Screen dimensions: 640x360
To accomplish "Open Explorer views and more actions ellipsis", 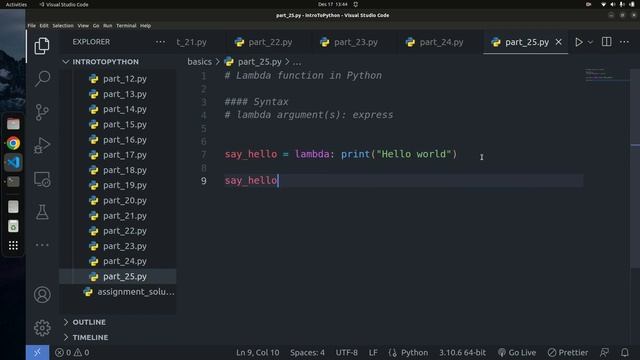I will (x=160, y=42).
